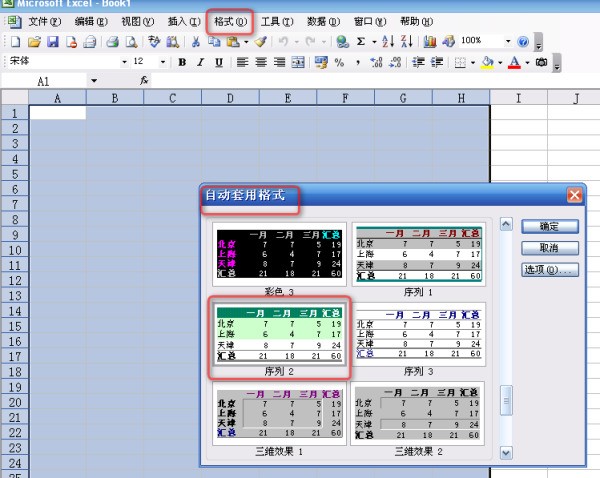600x478 pixels.
Task: Select the 三维效果 1 format thumbnail
Action: pyautogui.click(x=279, y=414)
